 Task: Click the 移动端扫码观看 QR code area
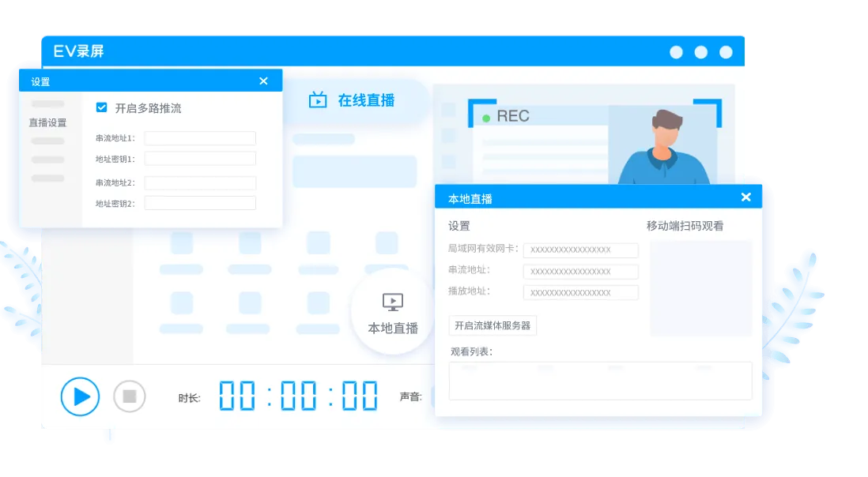coord(700,287)
